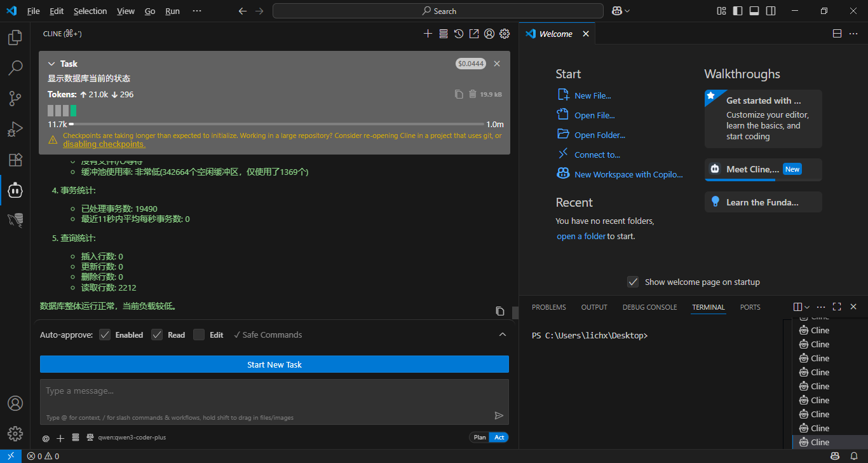Split the editor layout on Welcome tab bar
This screenshot has height=463, width=868.
(837, 34)
